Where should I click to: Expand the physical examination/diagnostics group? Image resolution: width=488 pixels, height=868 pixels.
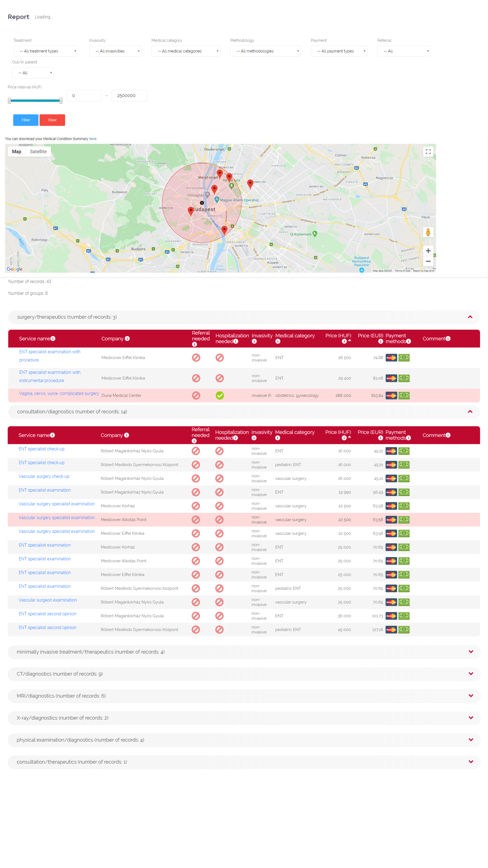click(x=471, y=740)
